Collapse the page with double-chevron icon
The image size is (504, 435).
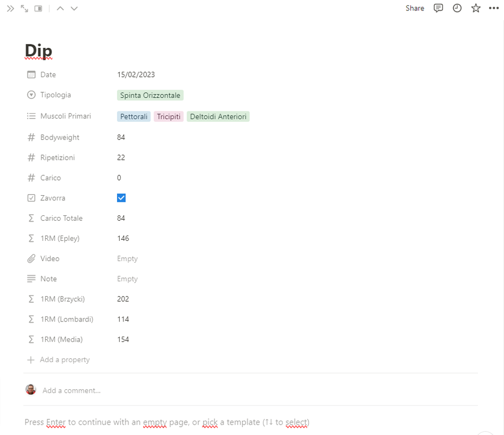[x=10, y=8]
